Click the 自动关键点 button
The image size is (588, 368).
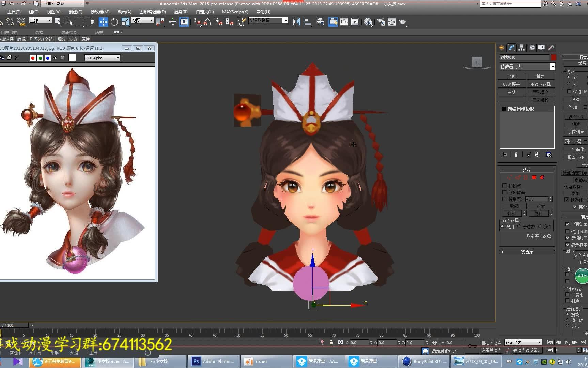[491, 342]
